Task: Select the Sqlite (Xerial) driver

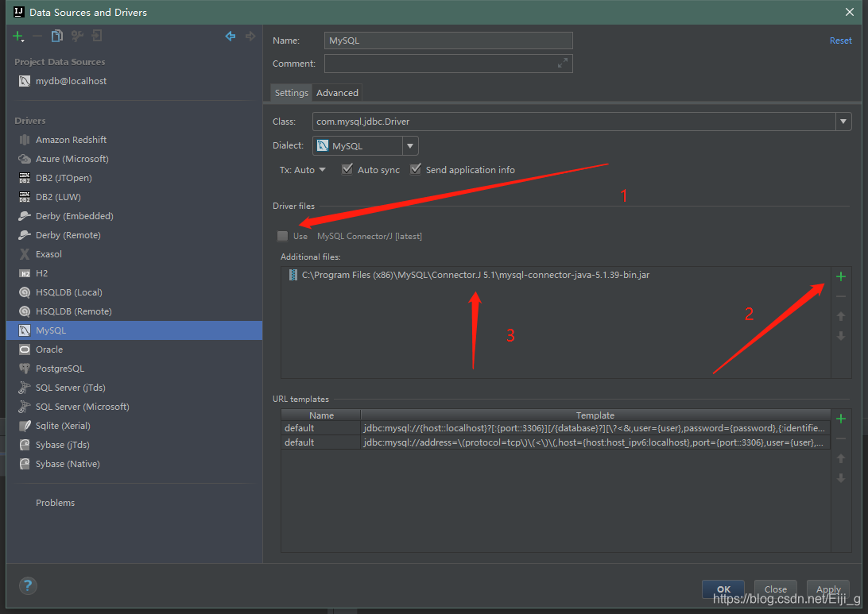Action: 134,426
